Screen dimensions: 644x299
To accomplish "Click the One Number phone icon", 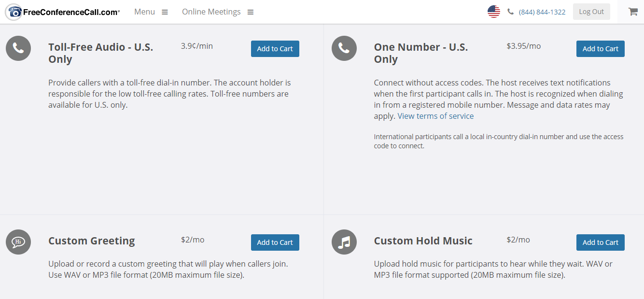I will 344,48.
